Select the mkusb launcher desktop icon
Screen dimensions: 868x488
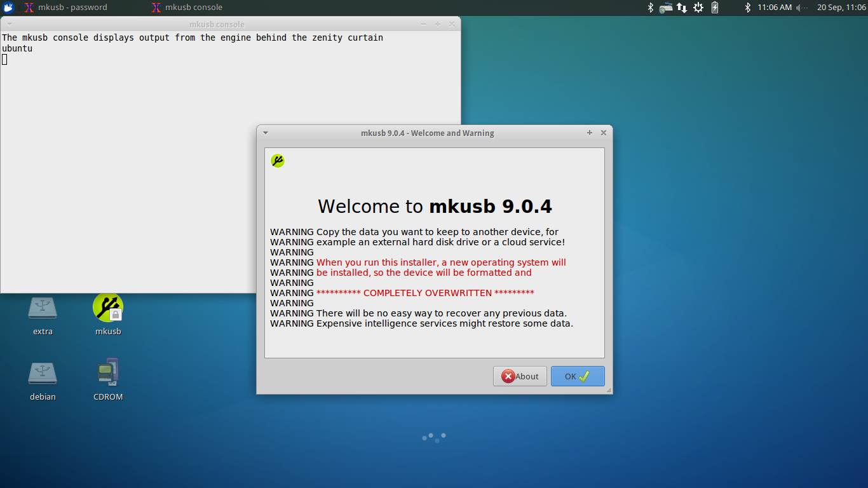(108, 315)
